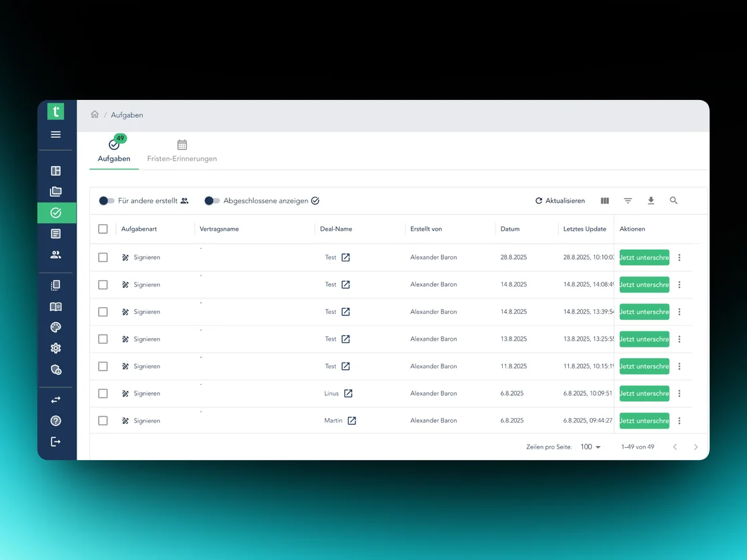Open more actions menu for 13:39 update row

tap(680, 312)
